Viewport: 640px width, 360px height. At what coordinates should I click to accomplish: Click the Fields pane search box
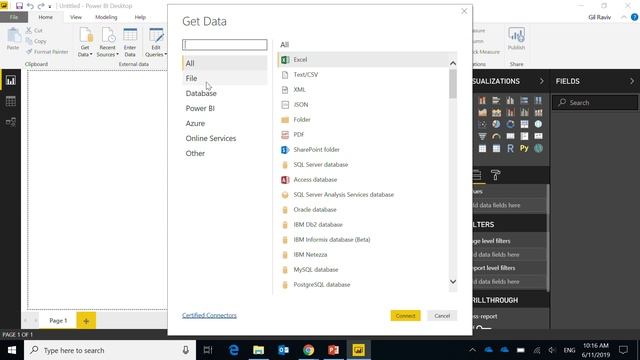(x=595, y=102)
